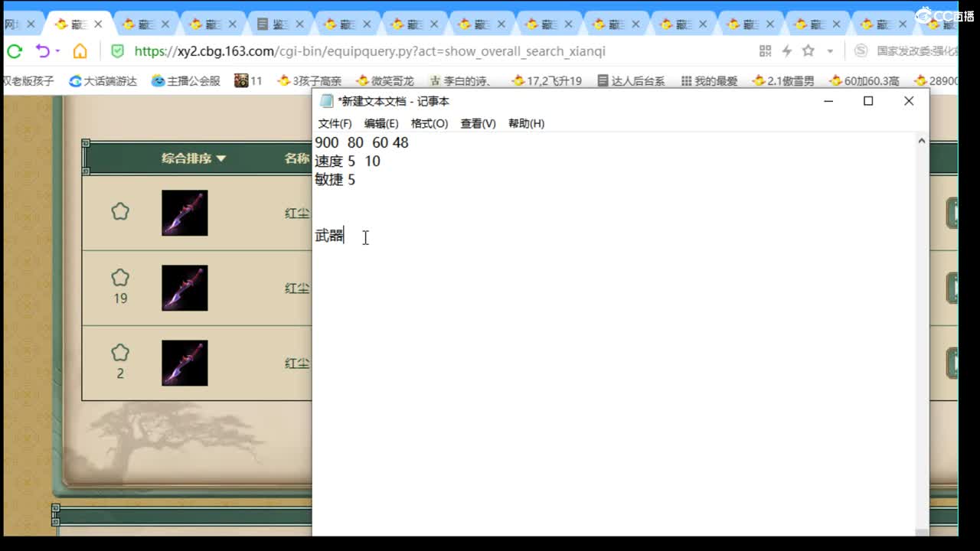Screen dimensions: 980x551
Task: Expand the dropdown arrow next to the bookmark star
Action: tap(830, 51)
